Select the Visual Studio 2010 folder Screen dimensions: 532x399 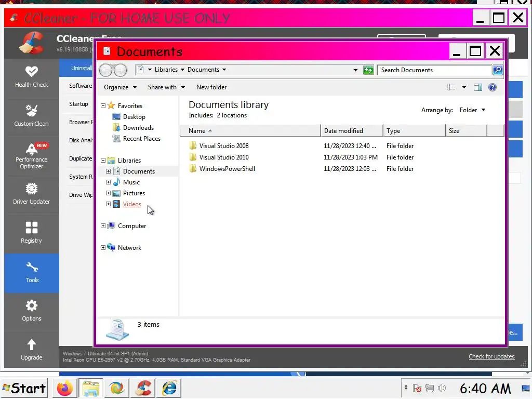point(219,157)
